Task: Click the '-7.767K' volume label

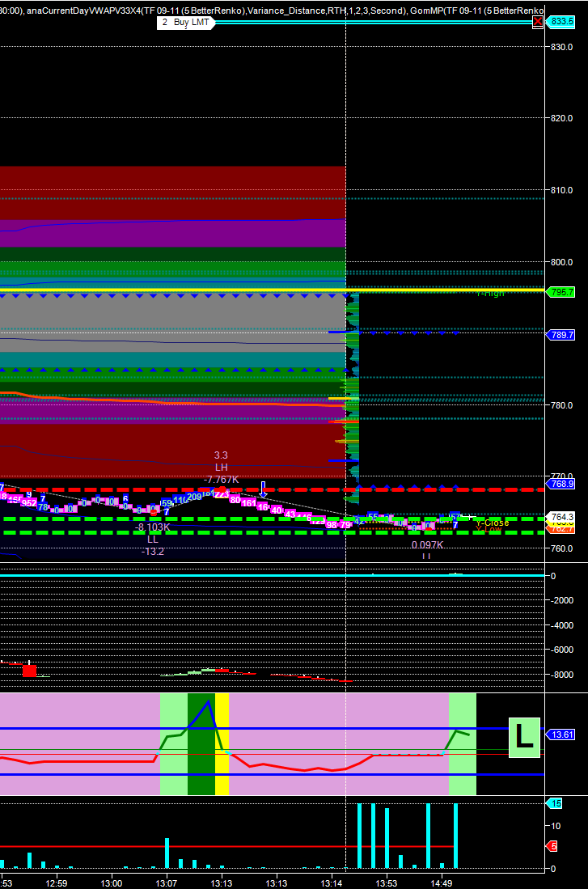Action: 221,480
